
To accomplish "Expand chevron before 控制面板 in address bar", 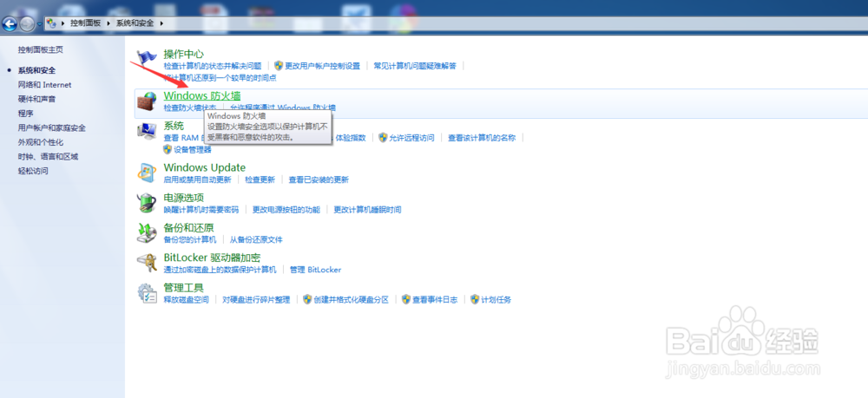I will point(63,23).
